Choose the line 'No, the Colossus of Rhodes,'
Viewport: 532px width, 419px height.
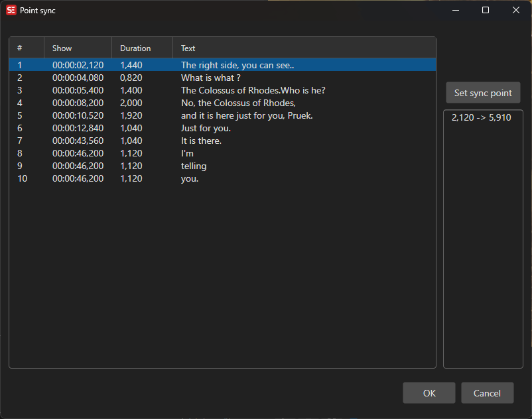tap(238, 103)
